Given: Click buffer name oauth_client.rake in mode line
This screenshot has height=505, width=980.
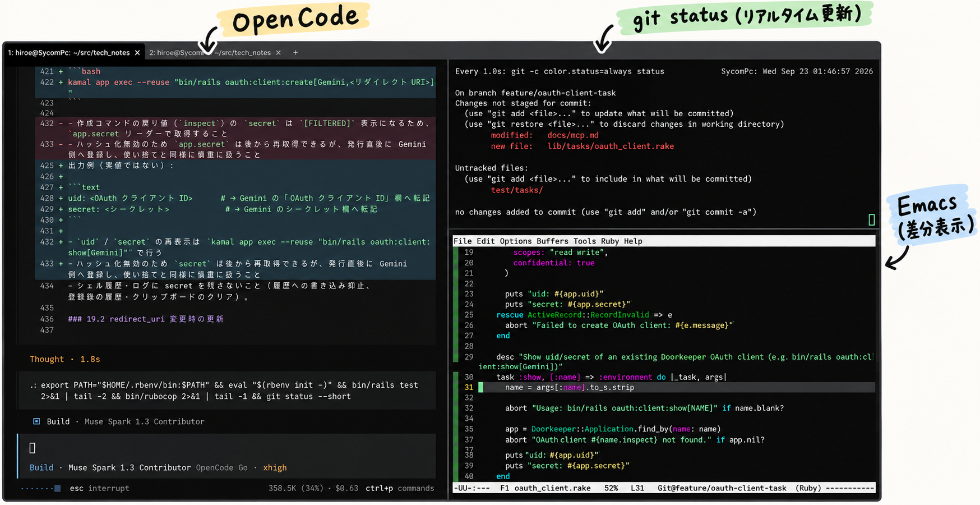Looking at the screenshot, I should click(x=553, y=488).
